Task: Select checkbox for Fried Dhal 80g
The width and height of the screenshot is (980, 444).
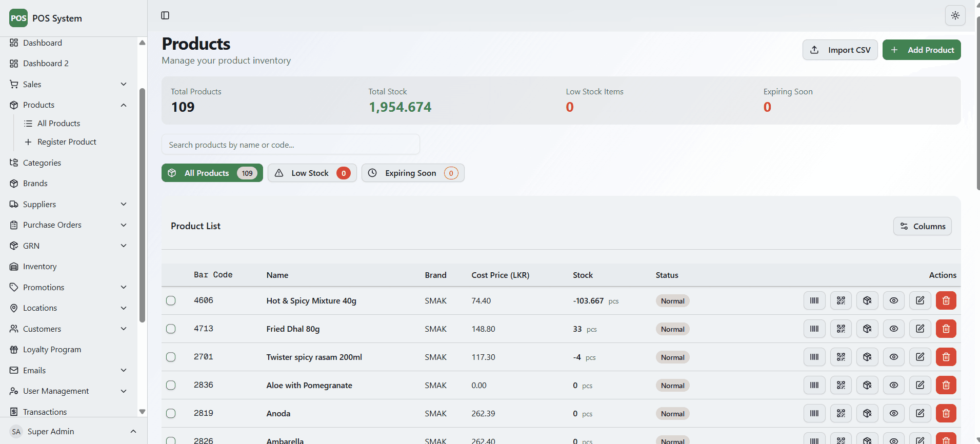Action: pos(171,329)
